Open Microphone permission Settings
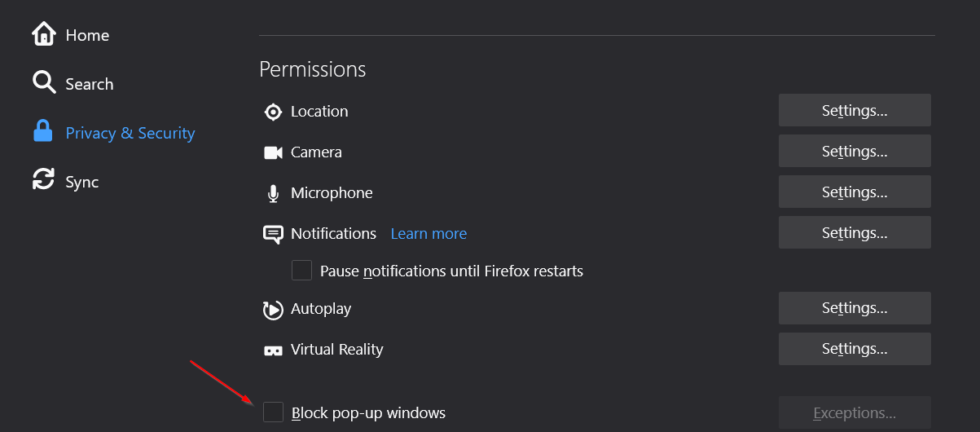This screenshot has height=432, width=980. pyautogui.click(x=855, y=192)
